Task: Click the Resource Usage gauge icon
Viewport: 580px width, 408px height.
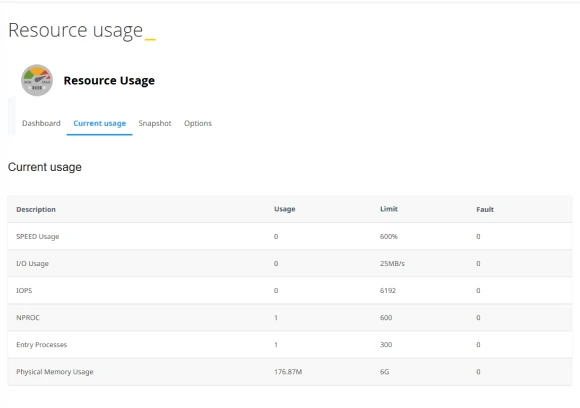Action: tap(37, 80)
